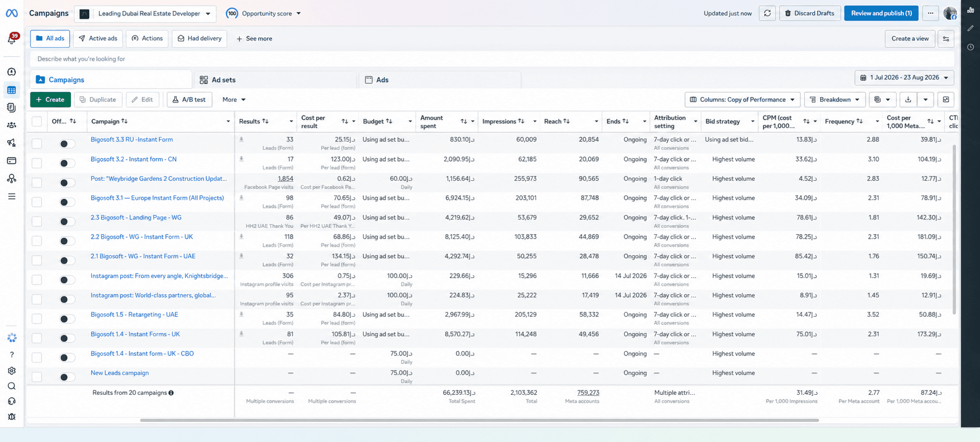
Task: Sort by the Results column header
Action: tap(254, 122)
